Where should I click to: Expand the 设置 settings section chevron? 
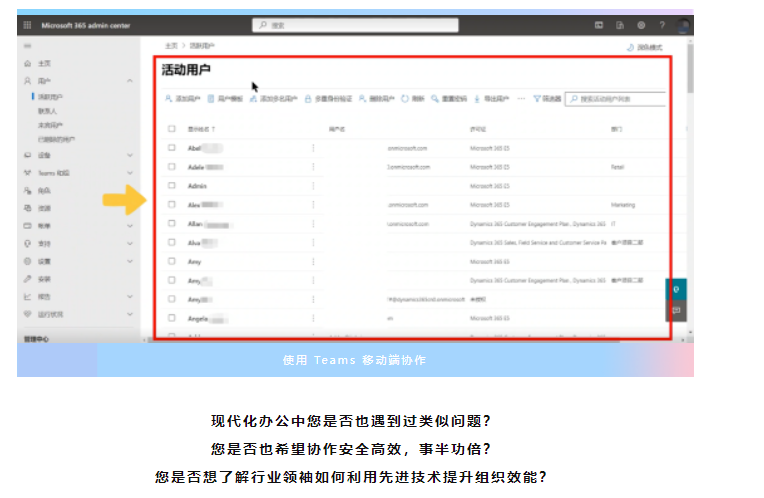coord(130,261)
